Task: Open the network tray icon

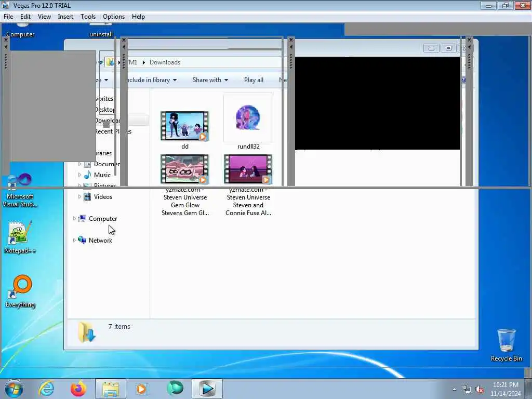Action: tap(467, 390)
